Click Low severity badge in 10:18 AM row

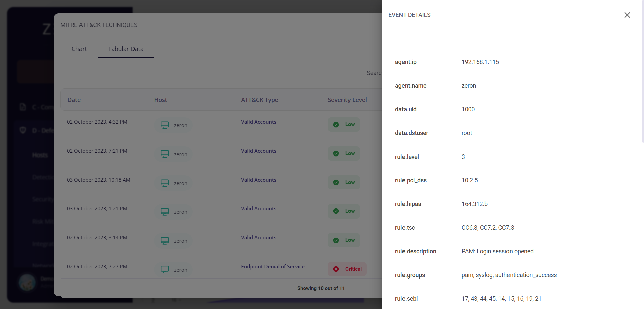(x=344, y=182)
